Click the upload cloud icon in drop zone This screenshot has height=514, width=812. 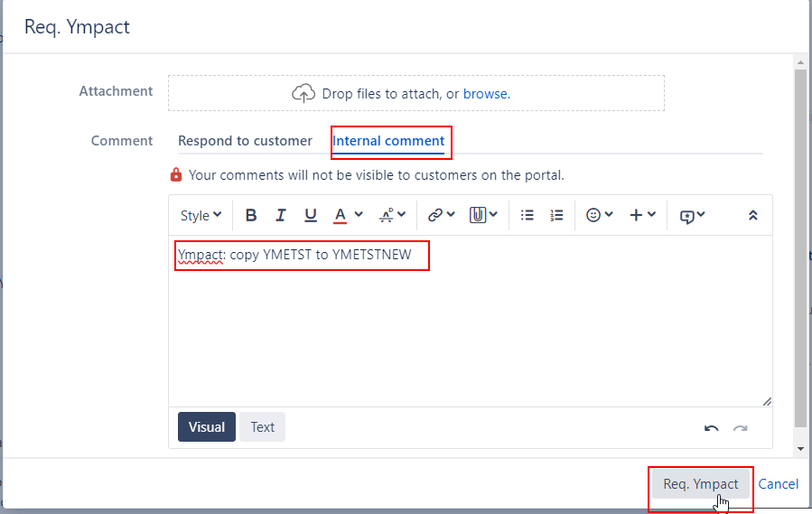tap(303, 93)
